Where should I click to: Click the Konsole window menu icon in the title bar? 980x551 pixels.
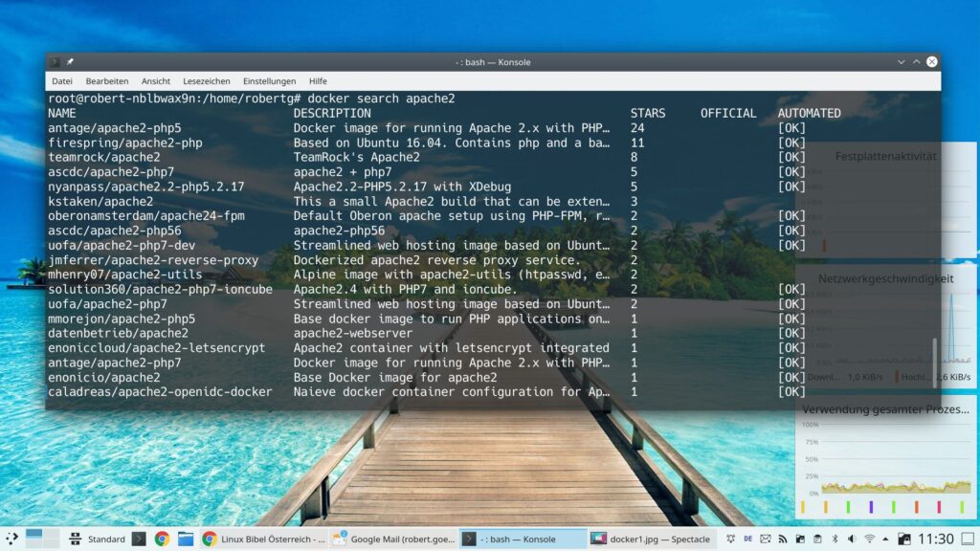point(55,62)
